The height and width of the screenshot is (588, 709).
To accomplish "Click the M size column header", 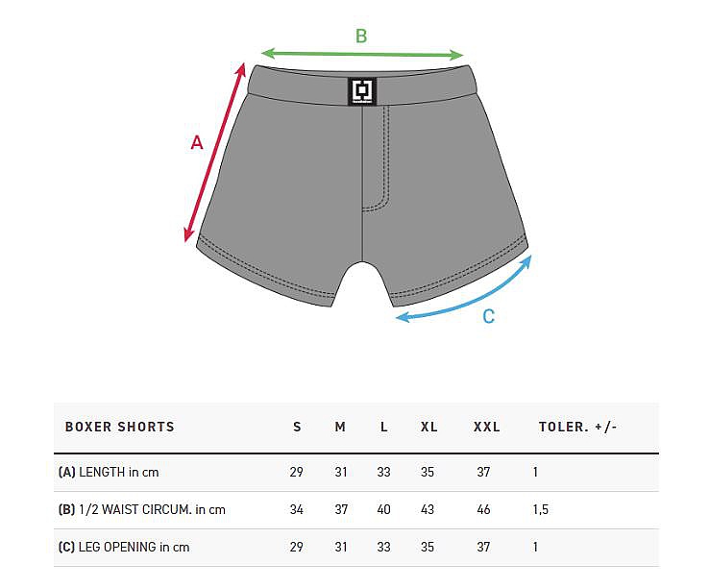I will point(340,427).
